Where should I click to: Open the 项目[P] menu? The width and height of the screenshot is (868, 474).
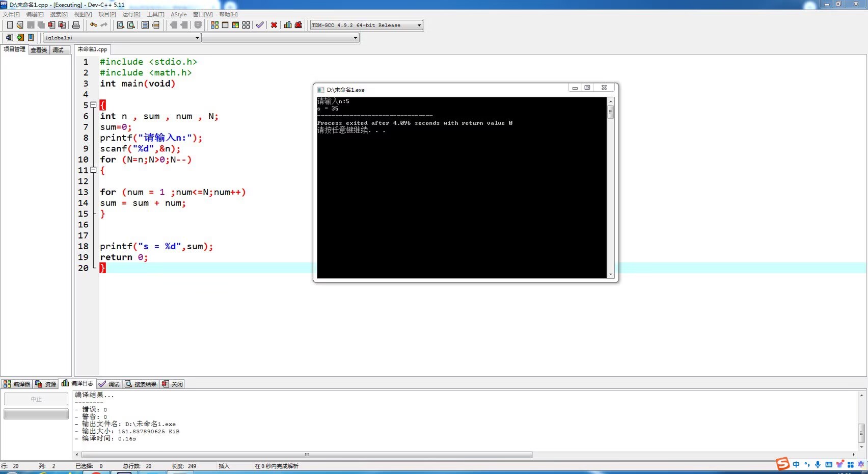click(x=107, y=14)
